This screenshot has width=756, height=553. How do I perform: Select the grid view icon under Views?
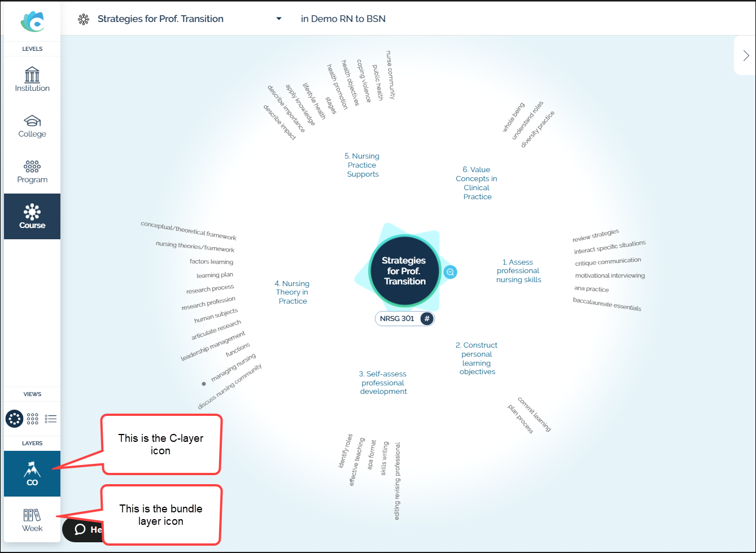pyautogui.click(x=32, y=418)
